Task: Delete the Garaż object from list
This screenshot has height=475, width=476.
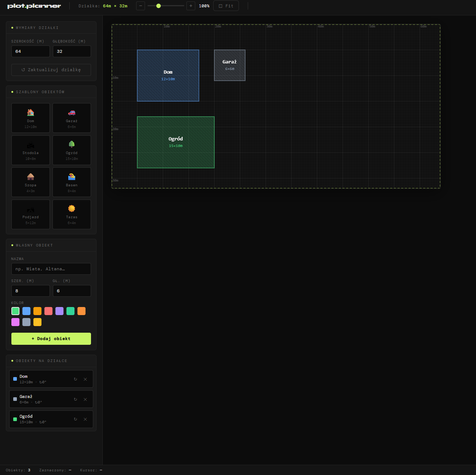Action: coord(85,399)
